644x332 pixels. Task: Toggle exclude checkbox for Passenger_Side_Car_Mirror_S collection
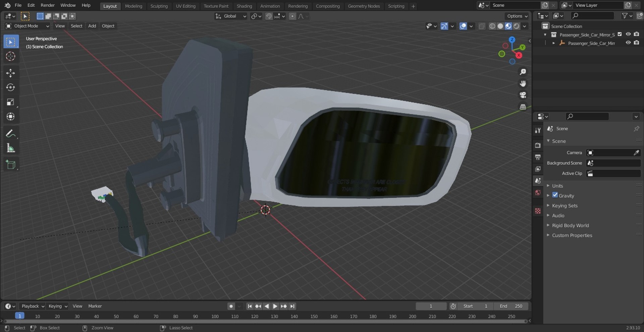(x=620, y=35)
